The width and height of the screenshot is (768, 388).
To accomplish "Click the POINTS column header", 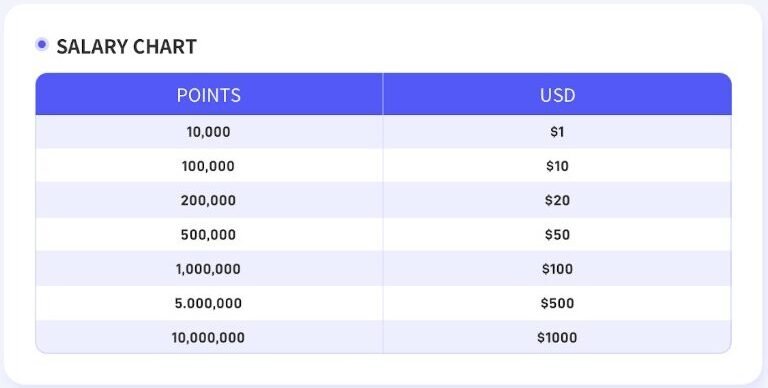I will point(209,95).
